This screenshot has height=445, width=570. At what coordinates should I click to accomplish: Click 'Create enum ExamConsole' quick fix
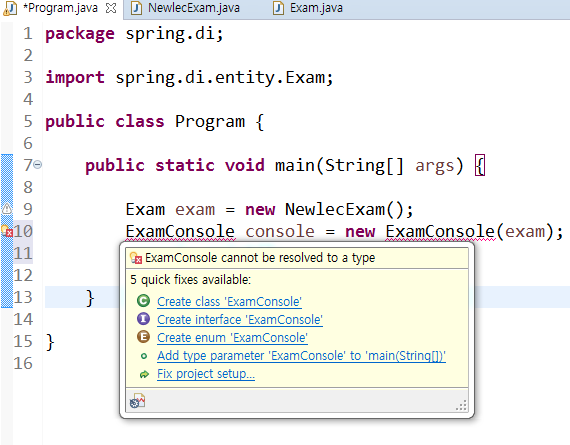pyautogui.click(x=232, y=338)
